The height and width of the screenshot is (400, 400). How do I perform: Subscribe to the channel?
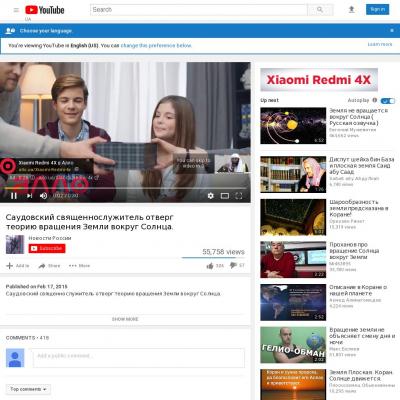point(47,248)
